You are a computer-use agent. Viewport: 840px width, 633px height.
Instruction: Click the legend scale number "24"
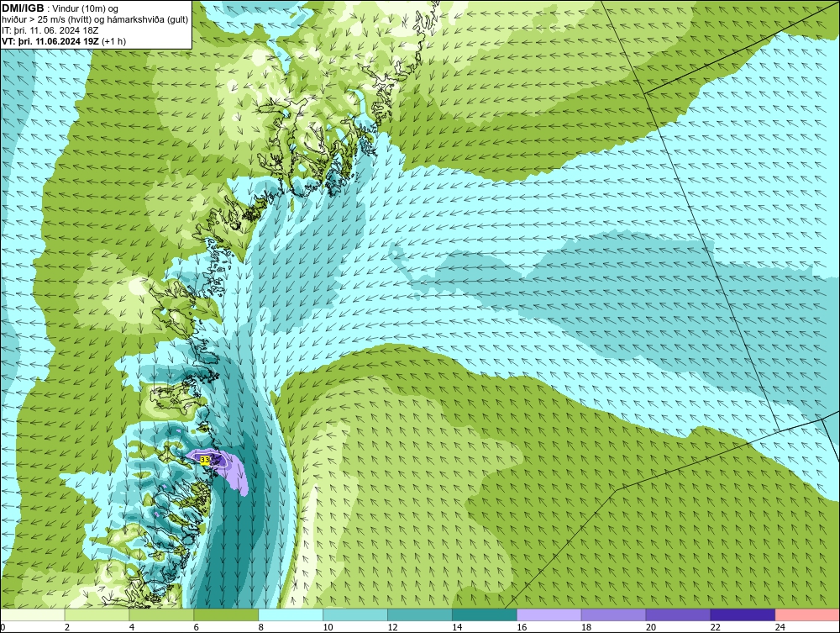(780, 628)
